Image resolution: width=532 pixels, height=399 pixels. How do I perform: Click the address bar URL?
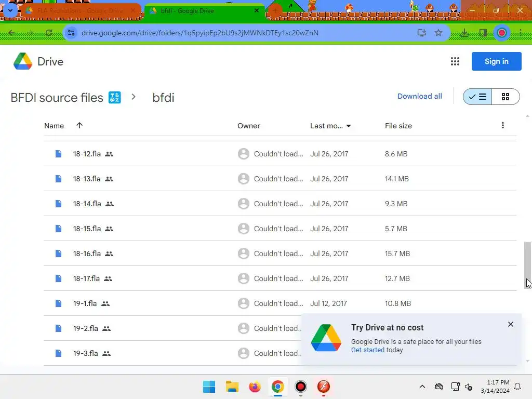pos(200,33)
